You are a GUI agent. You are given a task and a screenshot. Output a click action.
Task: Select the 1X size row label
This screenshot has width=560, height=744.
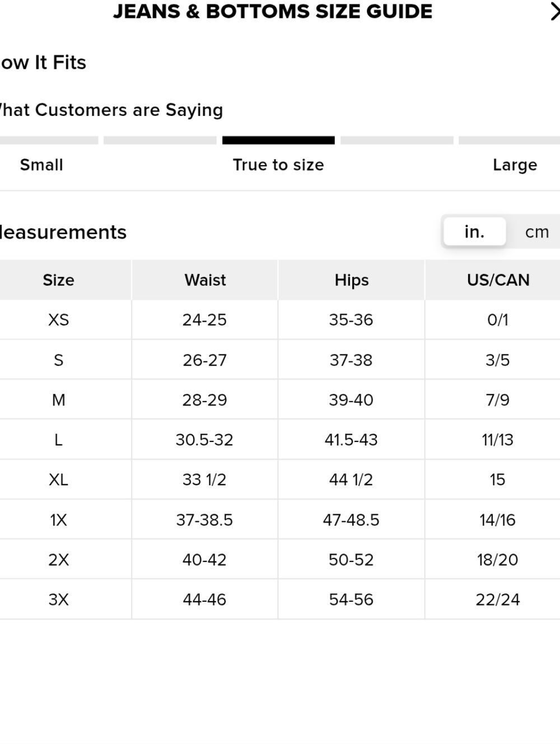pyautogui.click(x=59, y=520)
